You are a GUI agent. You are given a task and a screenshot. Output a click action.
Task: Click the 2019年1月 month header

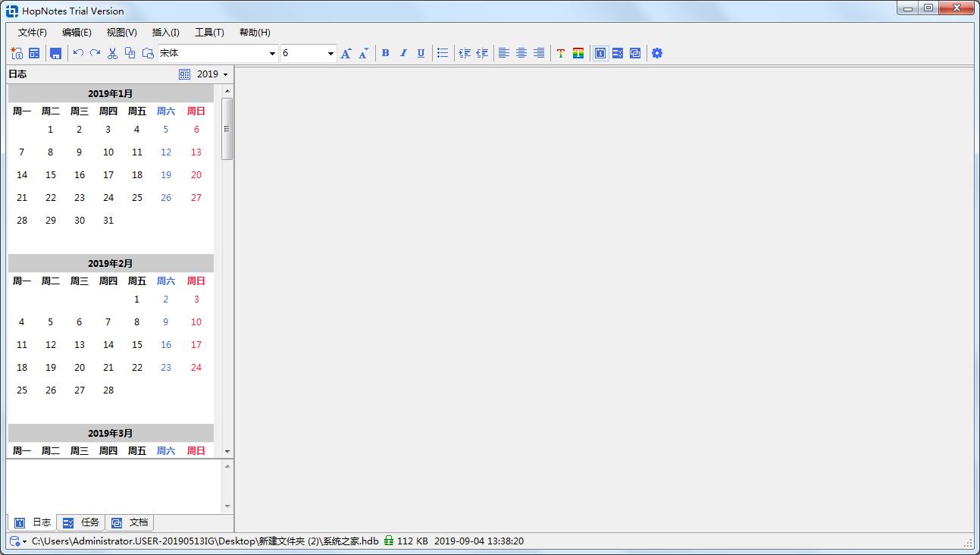[x=111, y=93]
